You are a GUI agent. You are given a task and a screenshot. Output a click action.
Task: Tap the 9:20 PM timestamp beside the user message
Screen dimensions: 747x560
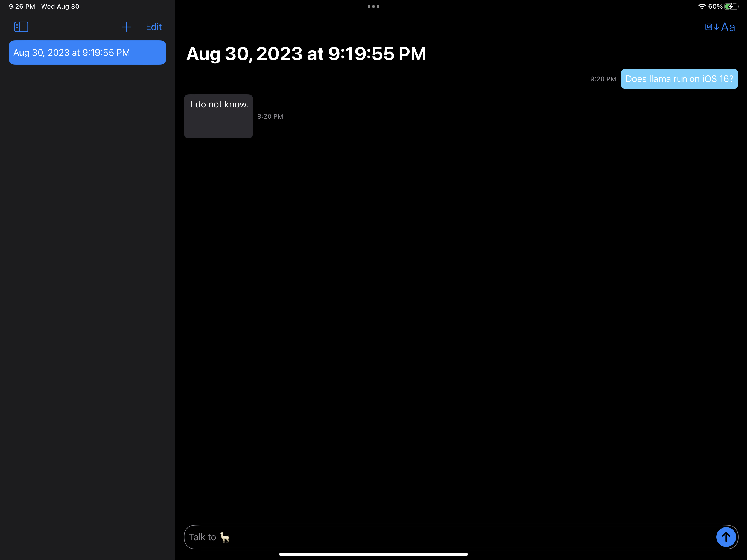pos(603,79)
